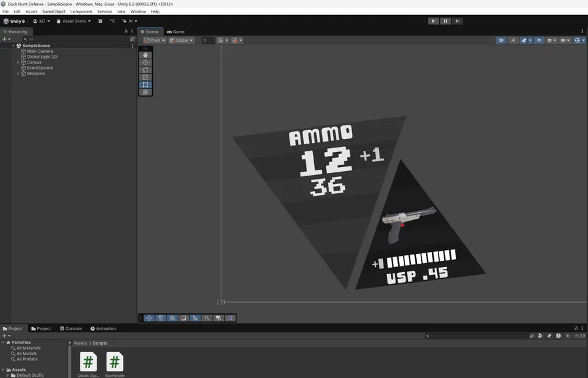This screenshot has height=378, width=588.
Task: Open the Window menu
Action: 138,12
